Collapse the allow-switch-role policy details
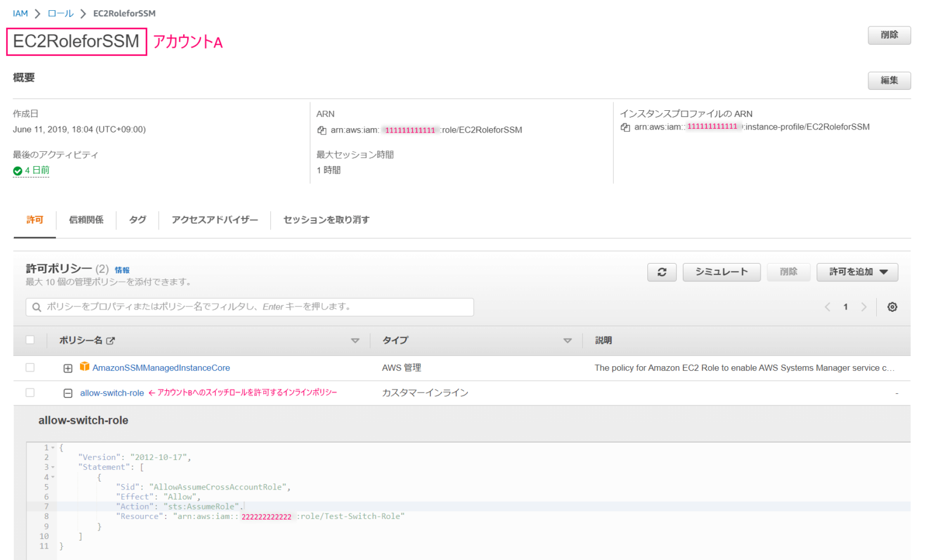The height and width of the screenshot is (560, 925). click(68, 393)
